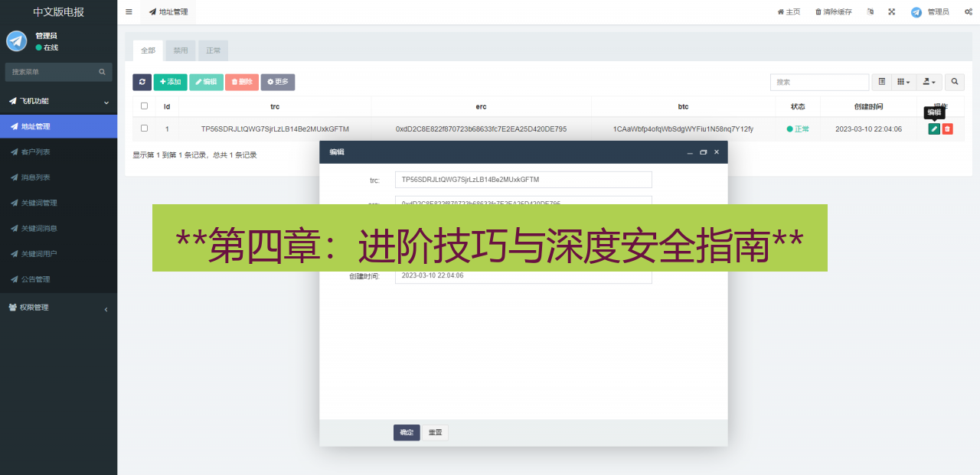Image resolution: width=980 pixels, height=475 pixels.
Task: Check the select-all checkbox in table header
Action: (x=144, y=106)
